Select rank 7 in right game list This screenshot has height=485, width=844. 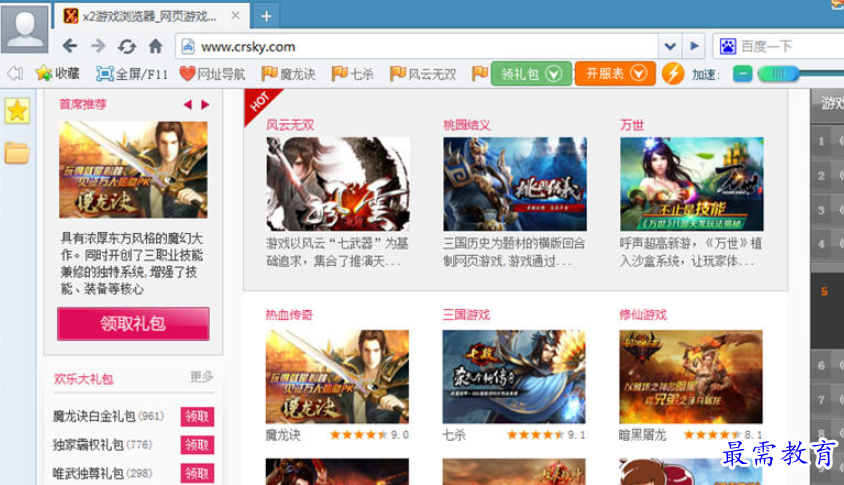[x=827, y=399]
